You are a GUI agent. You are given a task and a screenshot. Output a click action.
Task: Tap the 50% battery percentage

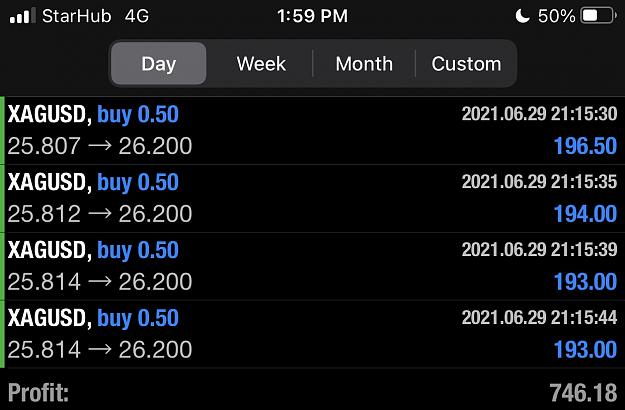tap(556, 16)
